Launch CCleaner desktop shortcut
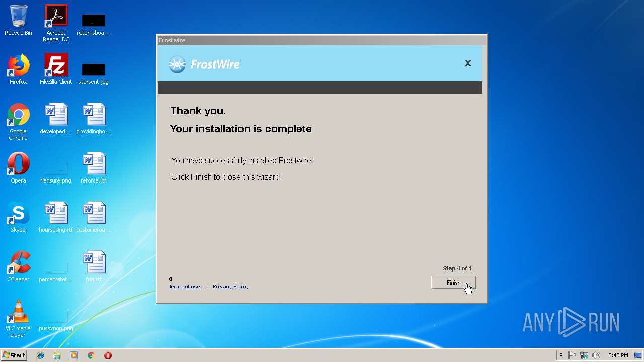 click(18, 267)
